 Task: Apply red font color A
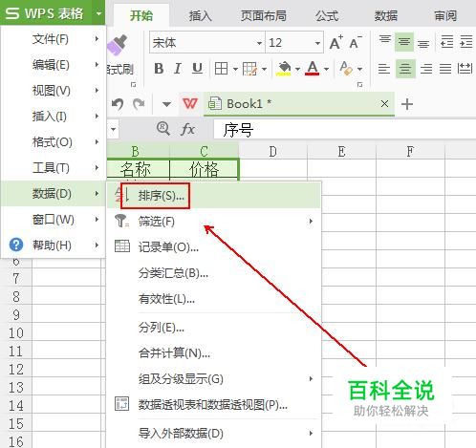313,69
